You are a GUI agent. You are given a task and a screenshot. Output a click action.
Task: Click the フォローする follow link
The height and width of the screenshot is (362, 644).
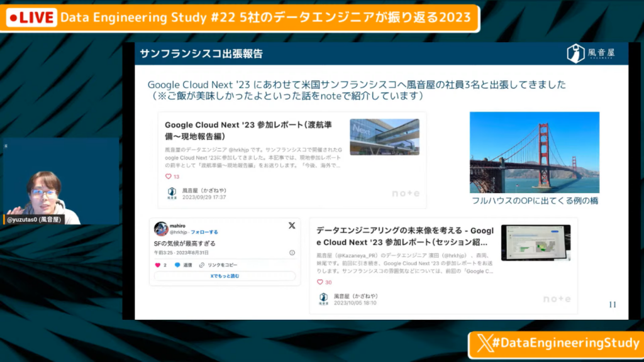coord(204,233)
